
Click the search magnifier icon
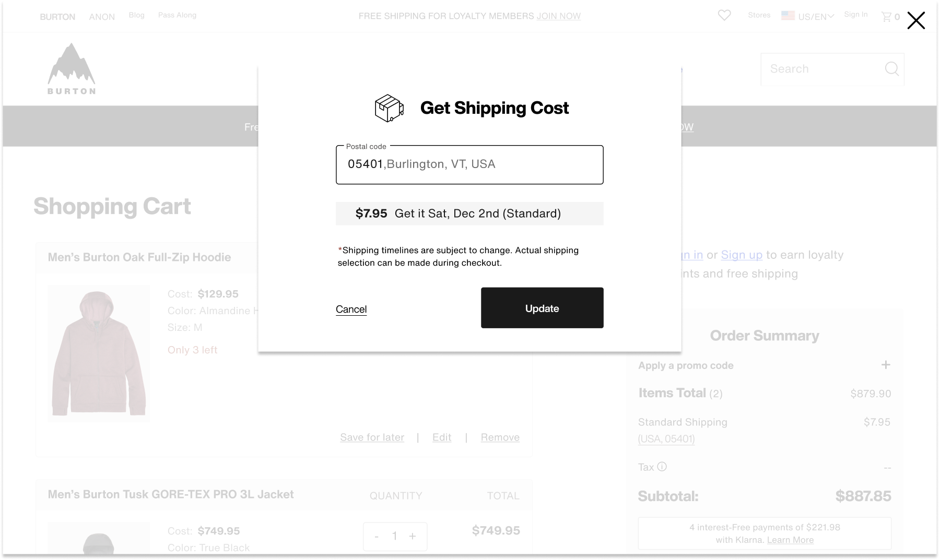(x=891, y=69)
